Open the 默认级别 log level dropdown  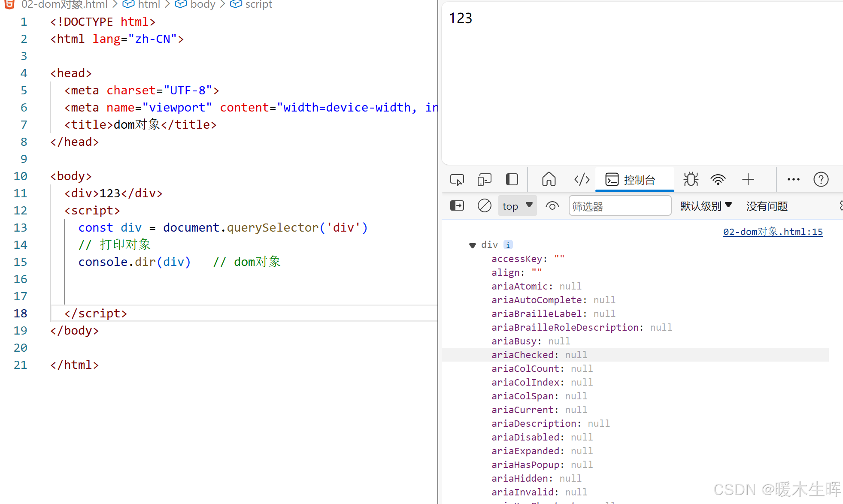[706, 206]
